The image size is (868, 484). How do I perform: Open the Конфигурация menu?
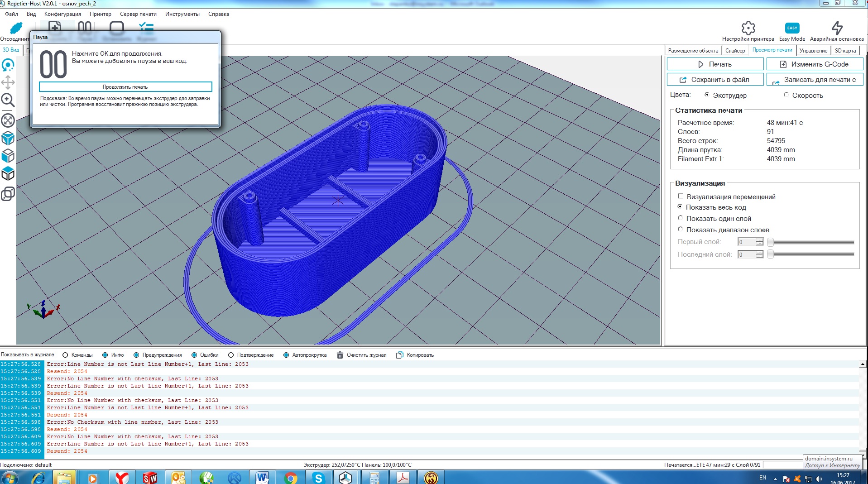coord(62,14)
